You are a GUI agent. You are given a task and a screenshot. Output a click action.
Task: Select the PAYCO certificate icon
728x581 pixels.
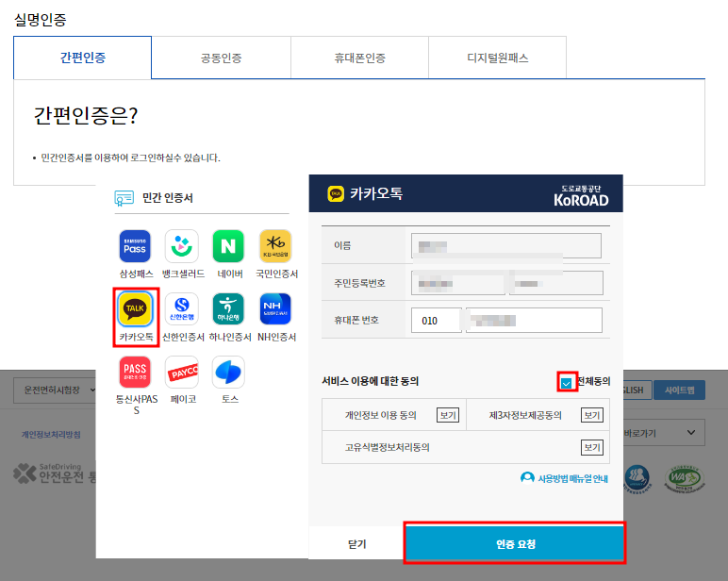[182, 372]
